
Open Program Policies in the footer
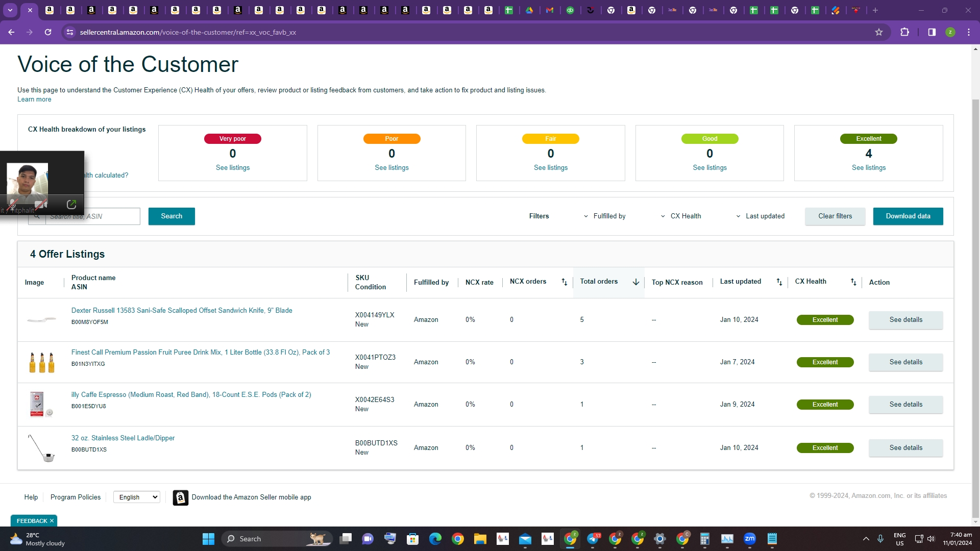[x=76, y=497]
